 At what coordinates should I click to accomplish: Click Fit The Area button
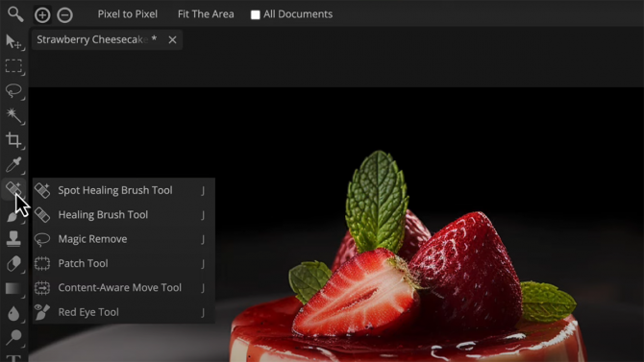pos(206,14)
